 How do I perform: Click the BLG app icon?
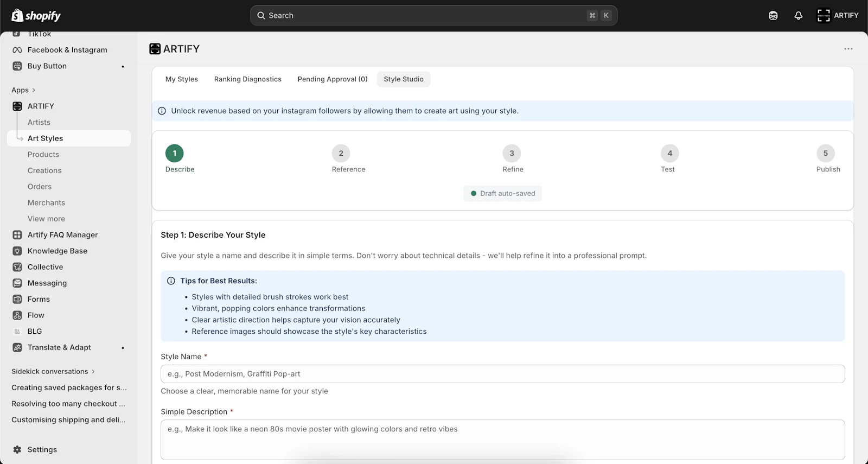click(17, 332)
